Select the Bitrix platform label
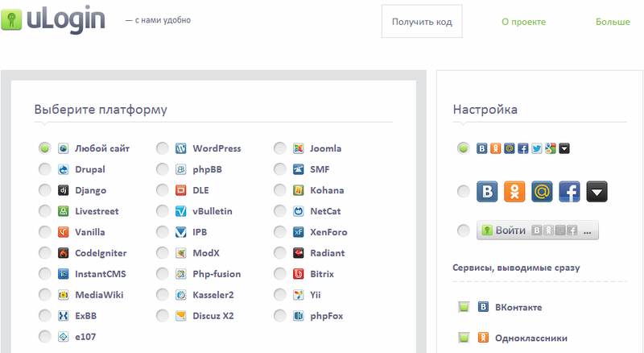Image resolution: width=644 pixels, height=353 pixels. [x=322, y=274]
